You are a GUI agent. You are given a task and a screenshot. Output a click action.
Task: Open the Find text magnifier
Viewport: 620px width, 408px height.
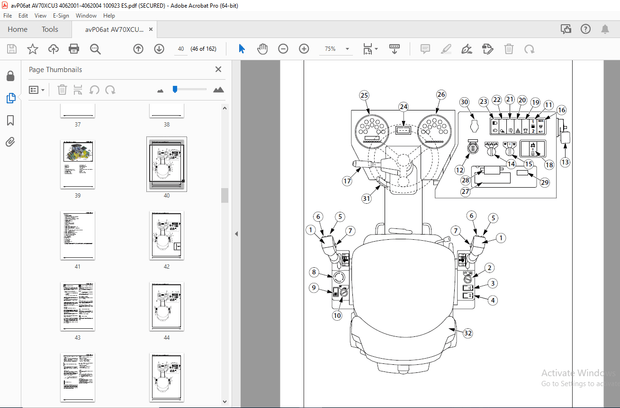tap(95, 49)
